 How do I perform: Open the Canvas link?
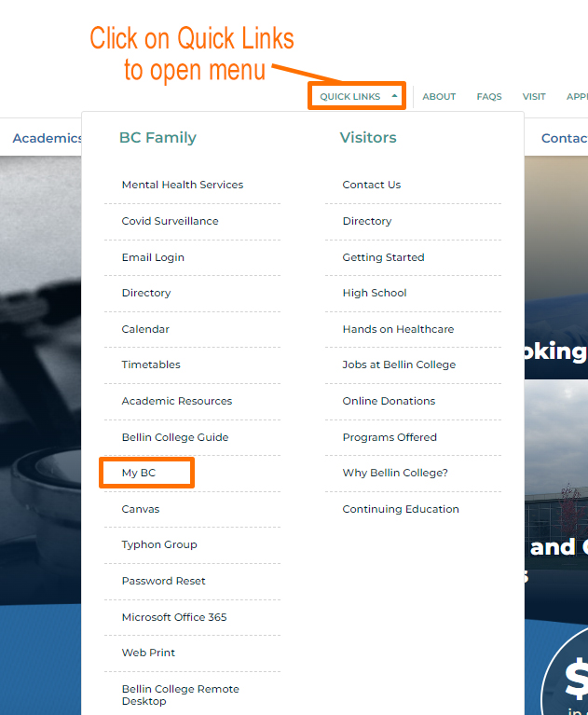[141, 509]
